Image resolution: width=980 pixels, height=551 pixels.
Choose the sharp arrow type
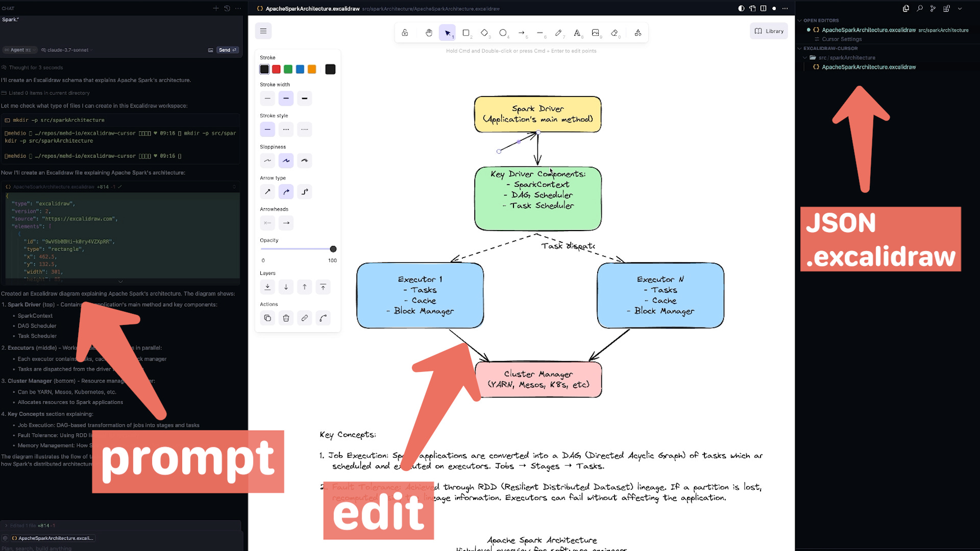click(x=267, y=192)
